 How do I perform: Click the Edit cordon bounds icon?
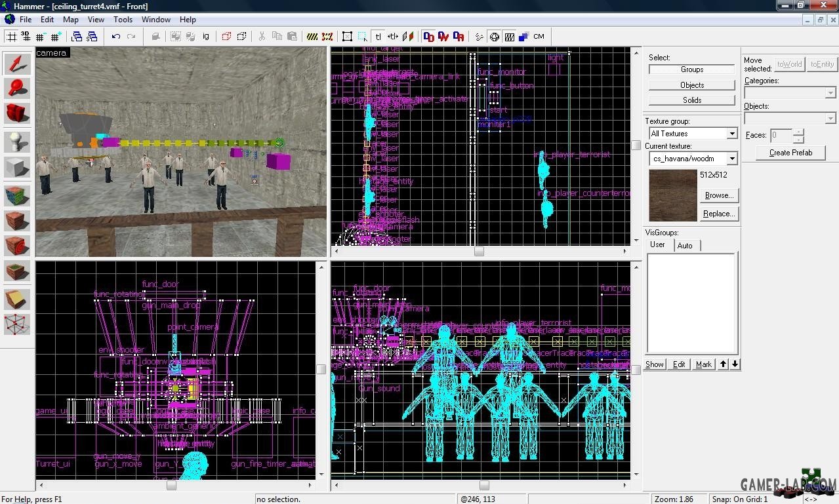[x=327, y=37]
